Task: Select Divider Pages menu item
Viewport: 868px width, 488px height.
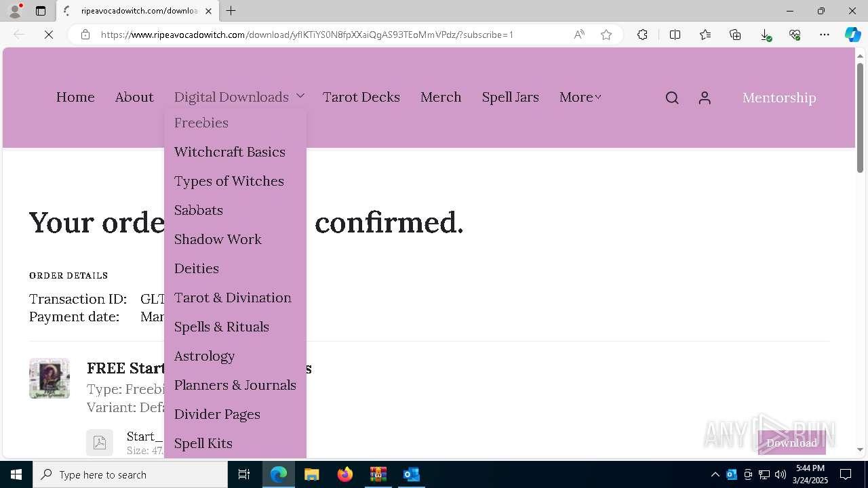Action: (x=217, y=414)
